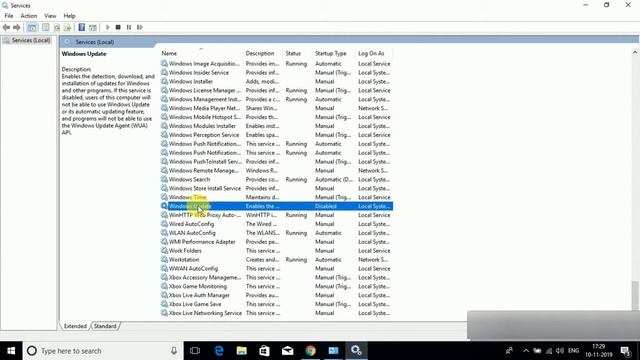
Task: Open File Explorer from the taskbar
Action: [242, 351]
